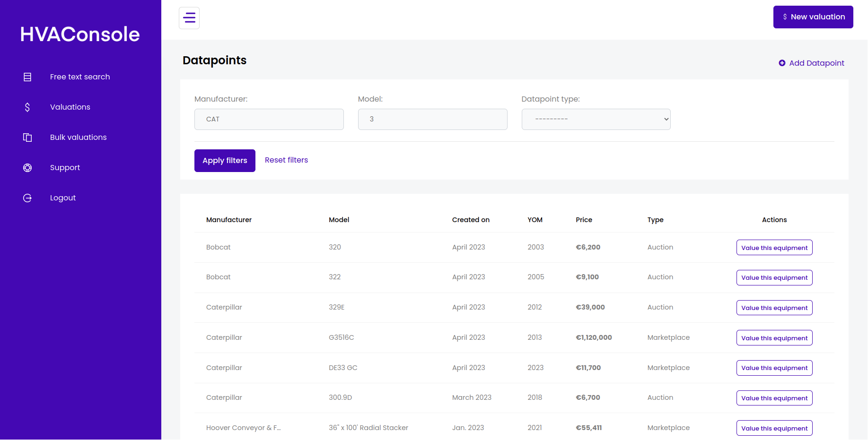Click the Reset filters link
Screen dimensions: 868x440
286,160
